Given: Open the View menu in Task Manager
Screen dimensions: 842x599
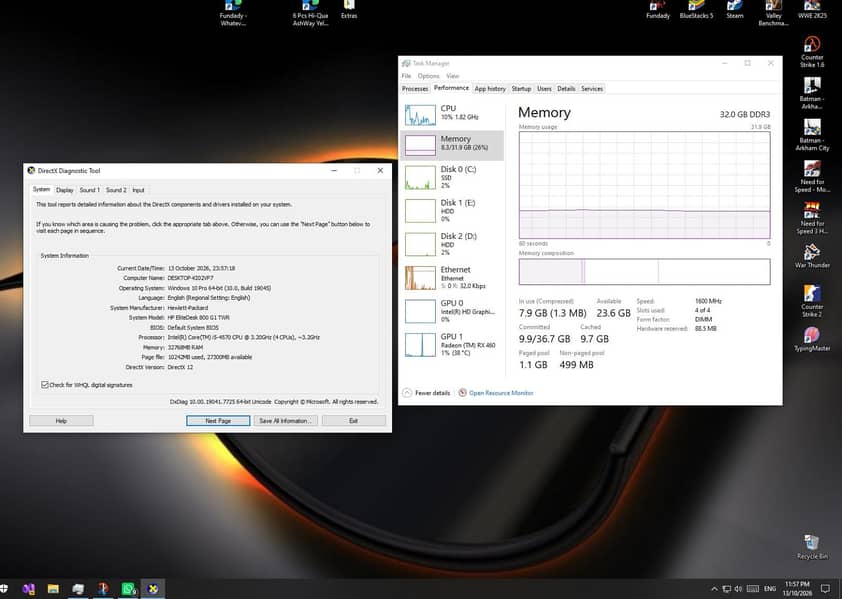Looking at the screenshot, I should [x=453, y=76].
